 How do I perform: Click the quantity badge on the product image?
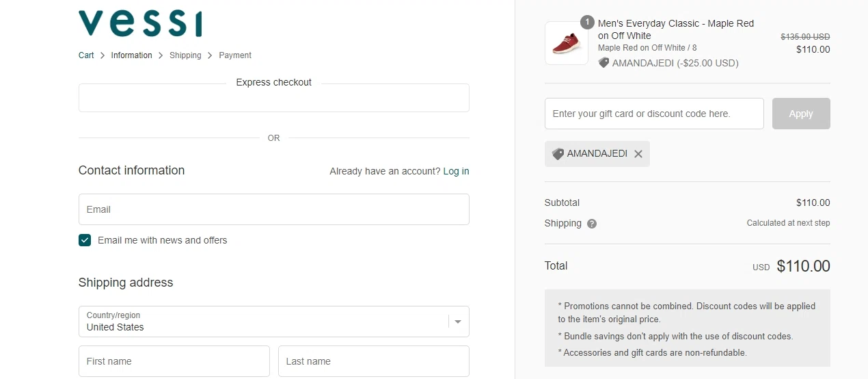pyautogui.click(x=587, y=22)
